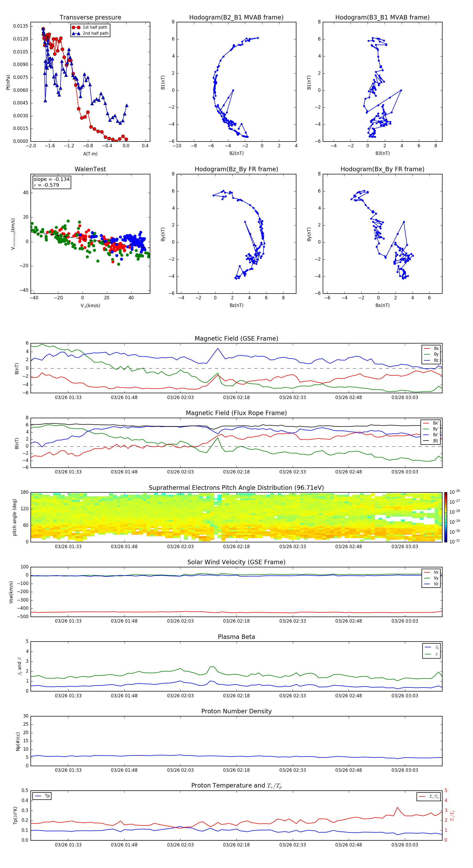
Task: Click 'Bz(nT)' x-axis label of FR hodogram
Action: 236,305
